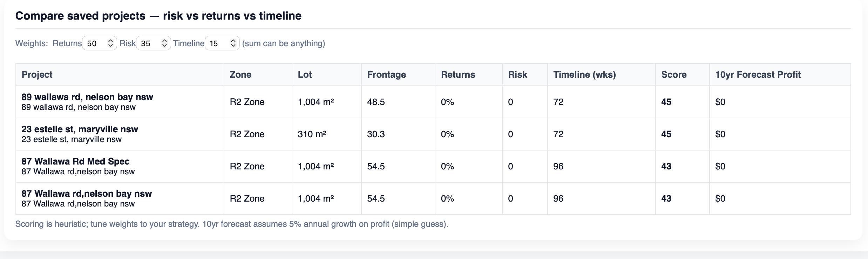Click the Returns weight input field

100,43
